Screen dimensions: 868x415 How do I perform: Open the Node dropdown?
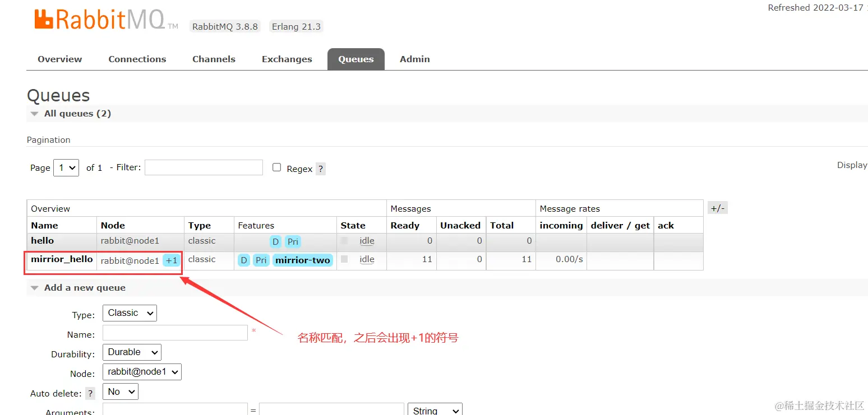142,372
